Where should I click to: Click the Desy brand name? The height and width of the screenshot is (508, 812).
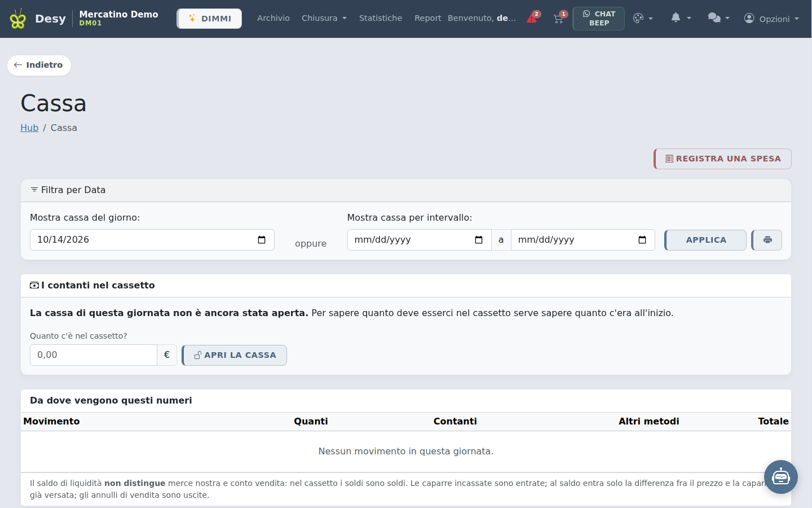click(x=50, y=19)
